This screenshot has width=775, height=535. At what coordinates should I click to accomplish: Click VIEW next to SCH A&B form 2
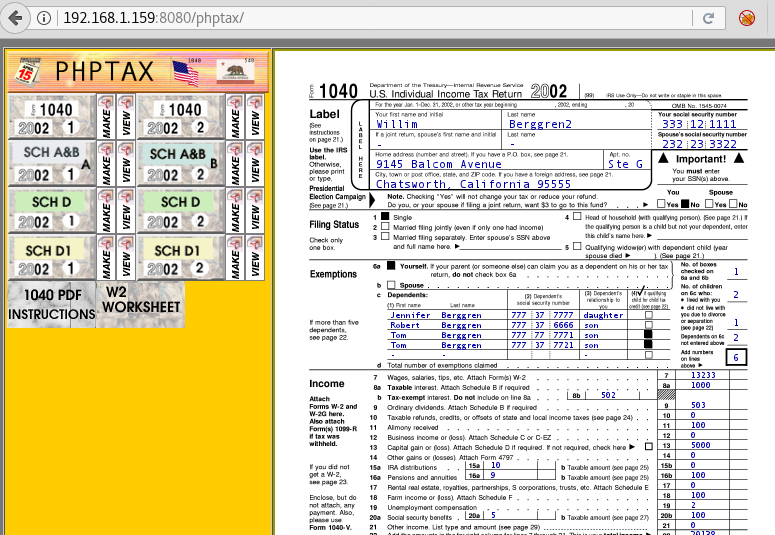255,164
